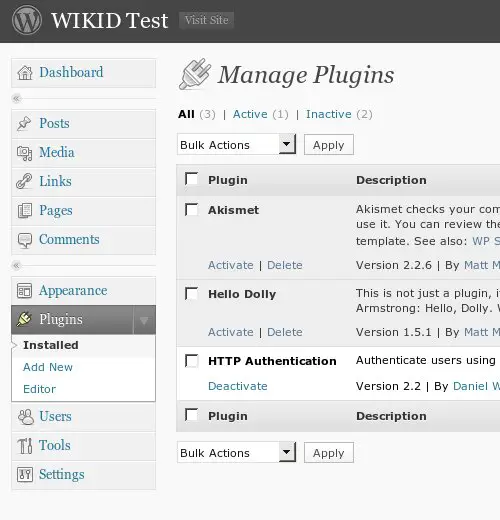
Task: Click the Comments speech bubble icon
Action: pyautogui.click(x=25, y=240)
